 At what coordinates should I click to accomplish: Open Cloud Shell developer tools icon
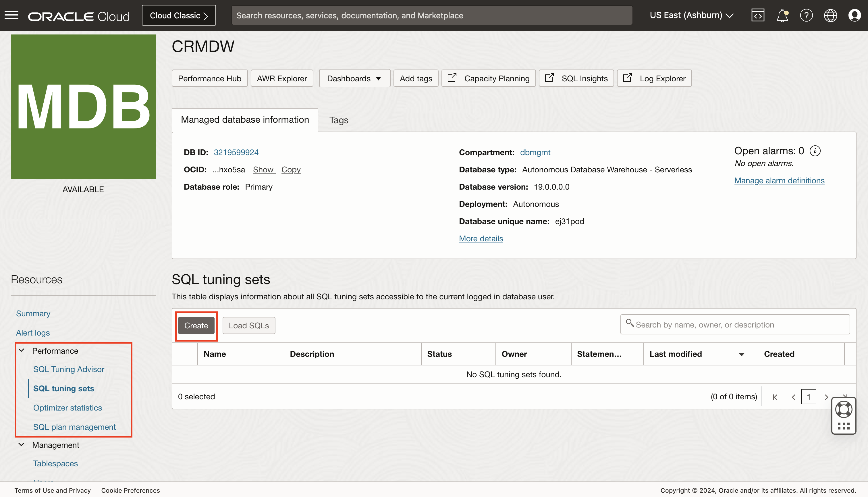click(x=757, y=15)
